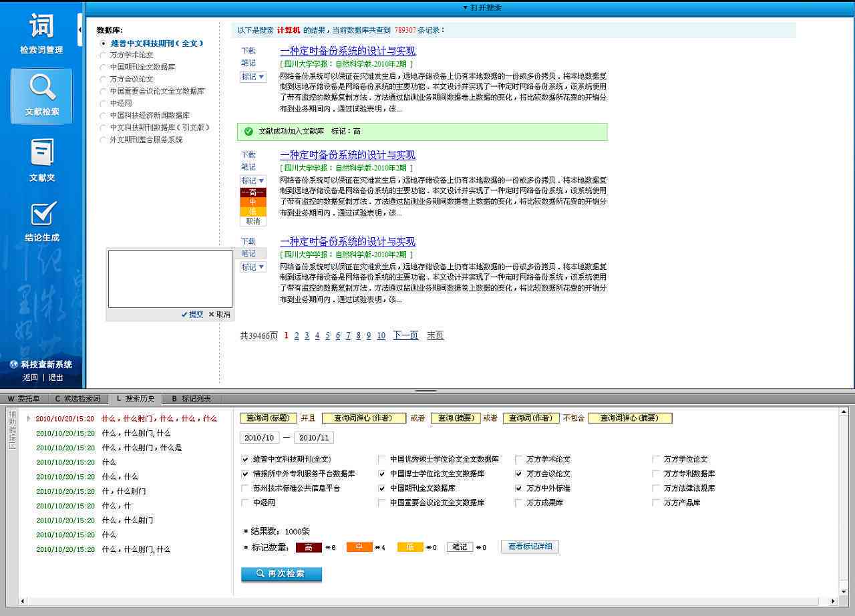Submit the note with 提交 check
The height and width of the screenshot is (616, 855).
coord(192,315)
